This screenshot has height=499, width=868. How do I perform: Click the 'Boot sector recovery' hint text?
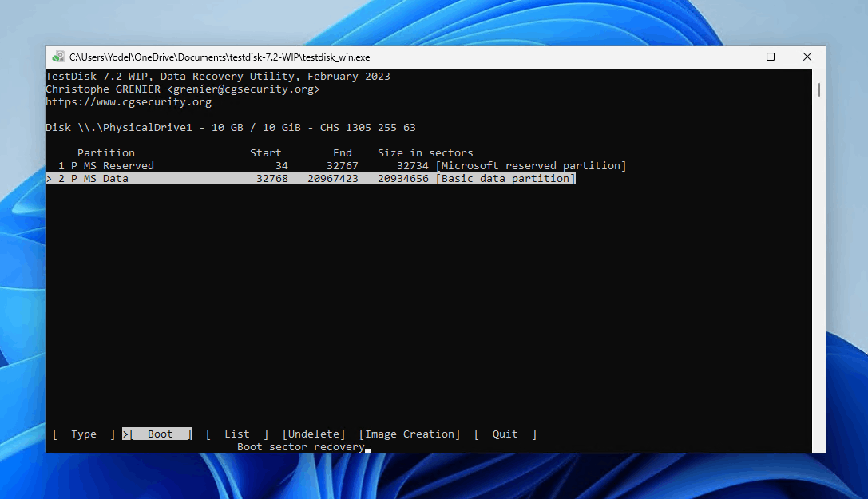pyautogui.click(x=300, y=447)
